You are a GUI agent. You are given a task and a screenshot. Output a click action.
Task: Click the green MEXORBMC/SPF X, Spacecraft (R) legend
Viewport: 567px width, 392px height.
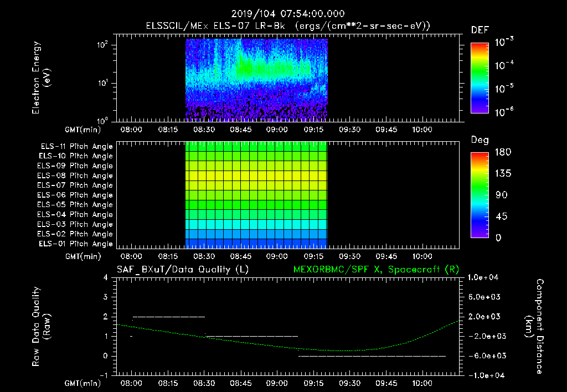click(x=376, y=270)
